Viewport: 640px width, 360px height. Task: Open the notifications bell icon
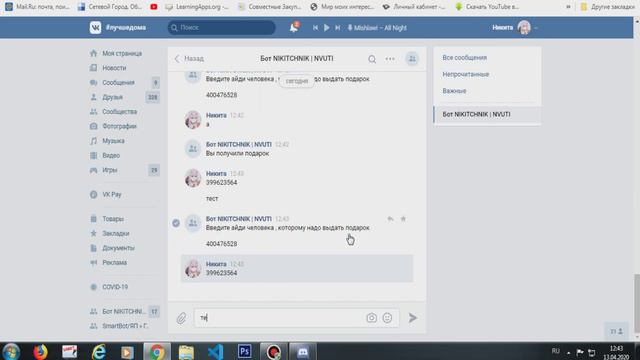click(293, 28)
